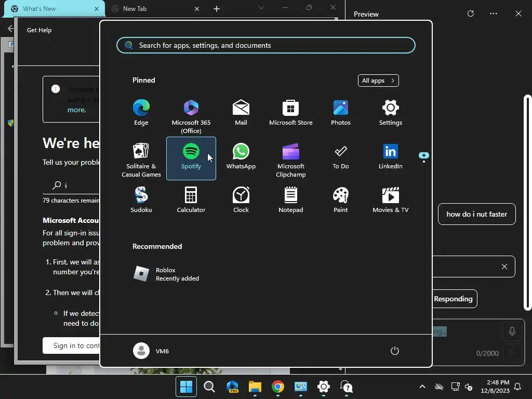
Task: Open the Calculator app
Action: click(x=191, y=201)
